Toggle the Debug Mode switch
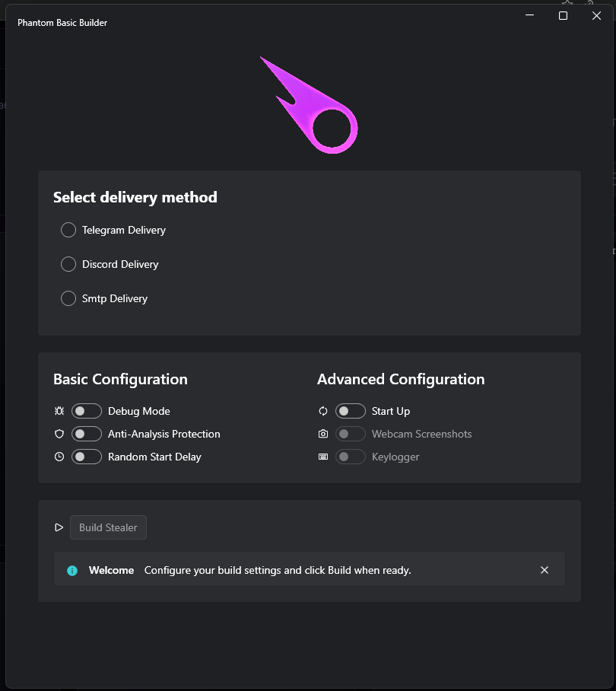Viewport: 616px width, 691px height. point(87,411)
